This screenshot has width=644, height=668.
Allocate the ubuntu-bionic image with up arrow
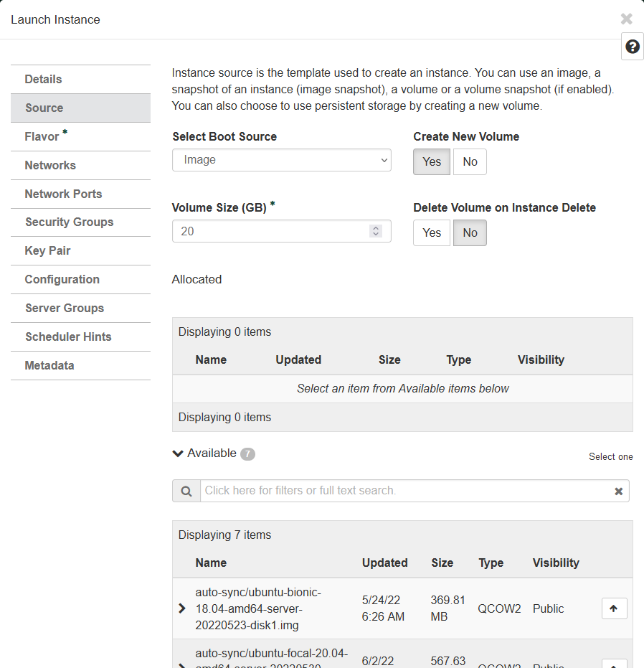614,608
